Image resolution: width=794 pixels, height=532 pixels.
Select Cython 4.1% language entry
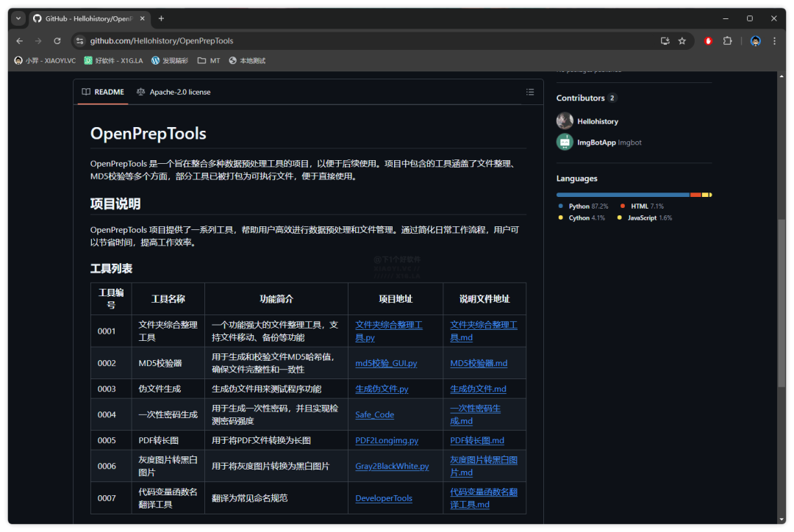point(582,218)
